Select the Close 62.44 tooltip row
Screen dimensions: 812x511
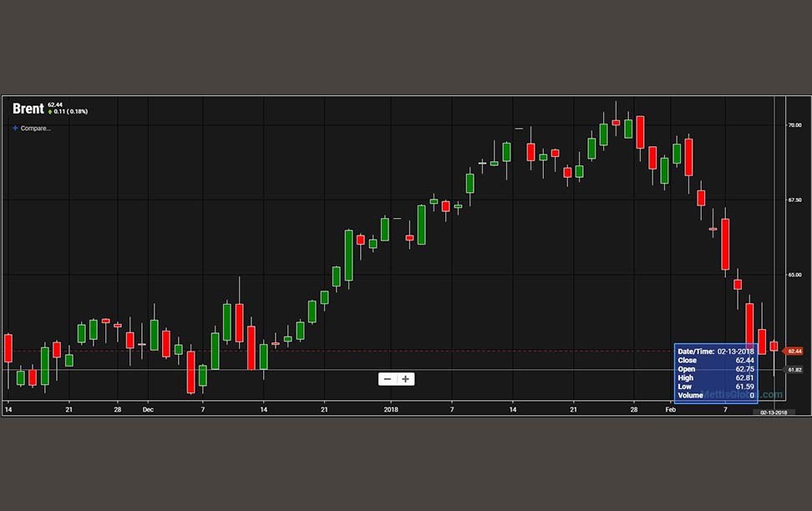[x=716, y=361]
